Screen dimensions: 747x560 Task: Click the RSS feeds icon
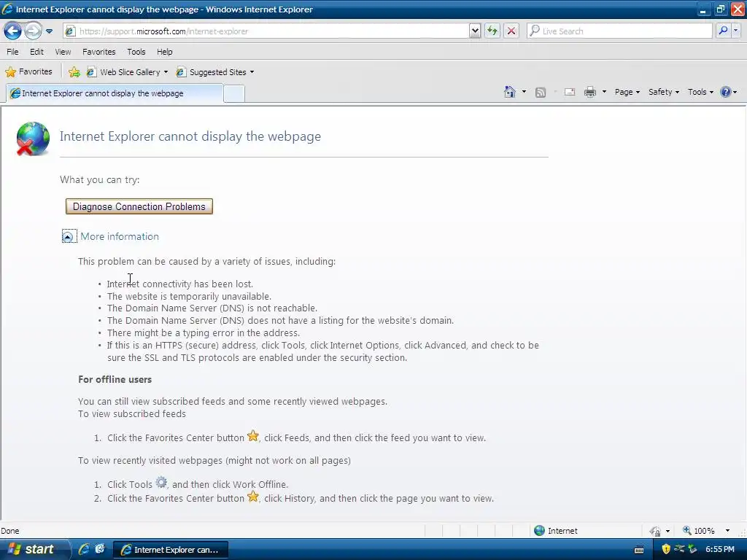point(541,93)
